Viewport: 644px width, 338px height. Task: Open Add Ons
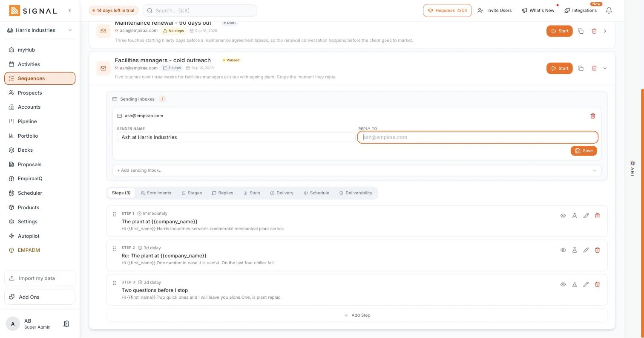(x=40, y=297)
